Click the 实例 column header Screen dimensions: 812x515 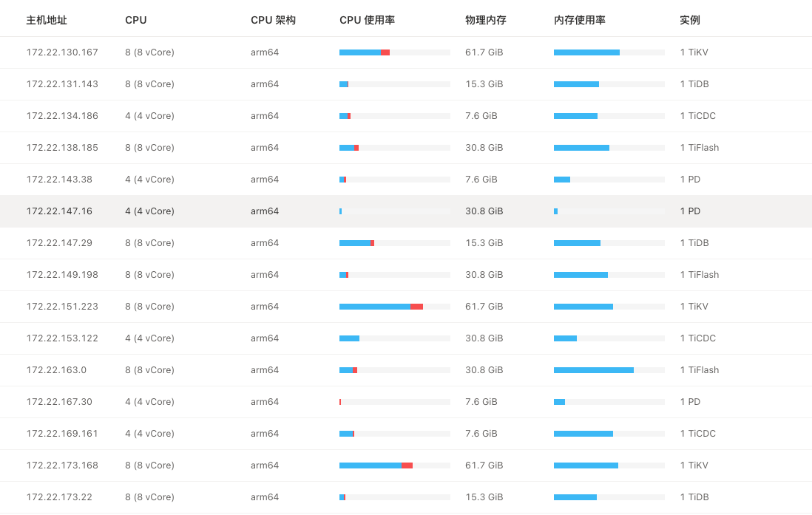click(x=689, y=20)
